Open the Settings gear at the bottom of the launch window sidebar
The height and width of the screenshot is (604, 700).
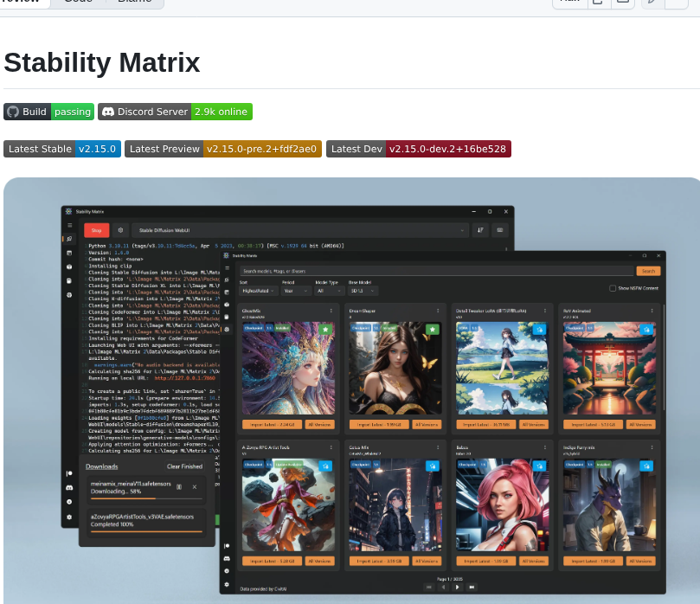pos(69,517)
